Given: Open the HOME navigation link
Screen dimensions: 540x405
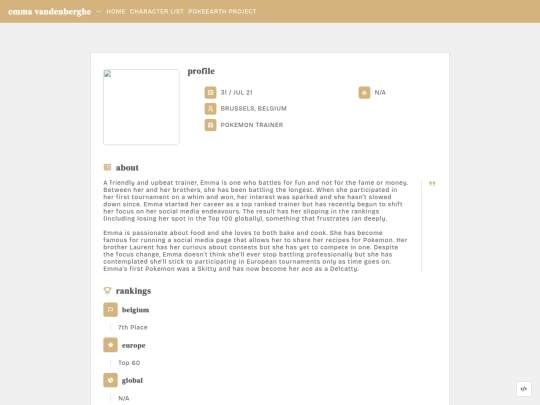Looking at the screenshot, I should tap(116, 11).
